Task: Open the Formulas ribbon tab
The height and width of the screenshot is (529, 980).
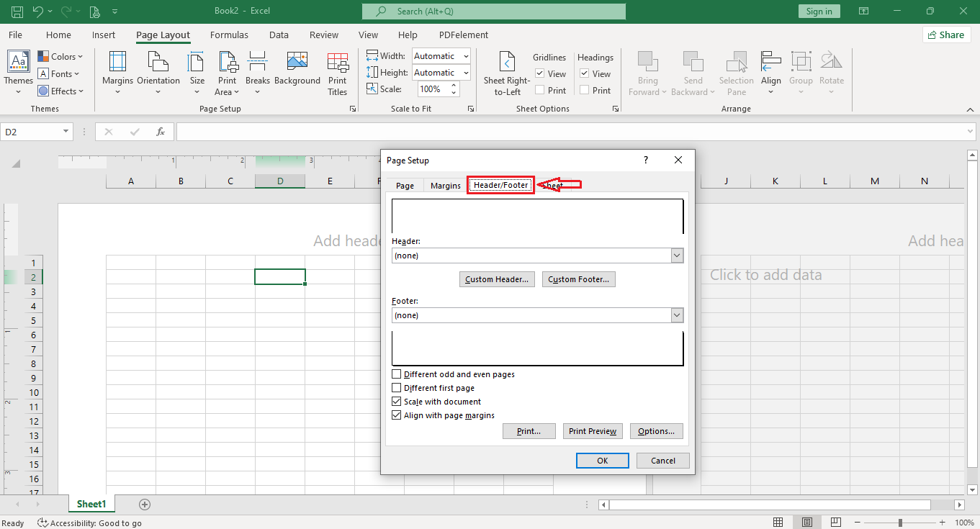Action: [229, 35]
